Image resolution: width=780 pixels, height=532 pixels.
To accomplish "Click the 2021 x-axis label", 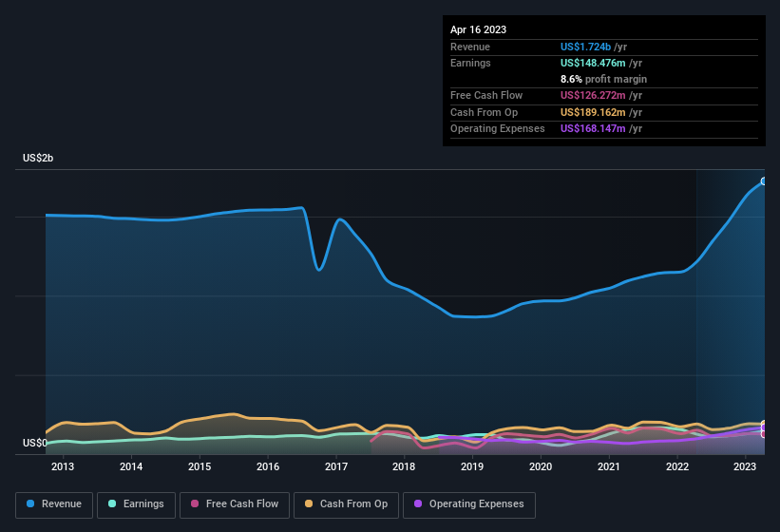I will pos(609,466).
